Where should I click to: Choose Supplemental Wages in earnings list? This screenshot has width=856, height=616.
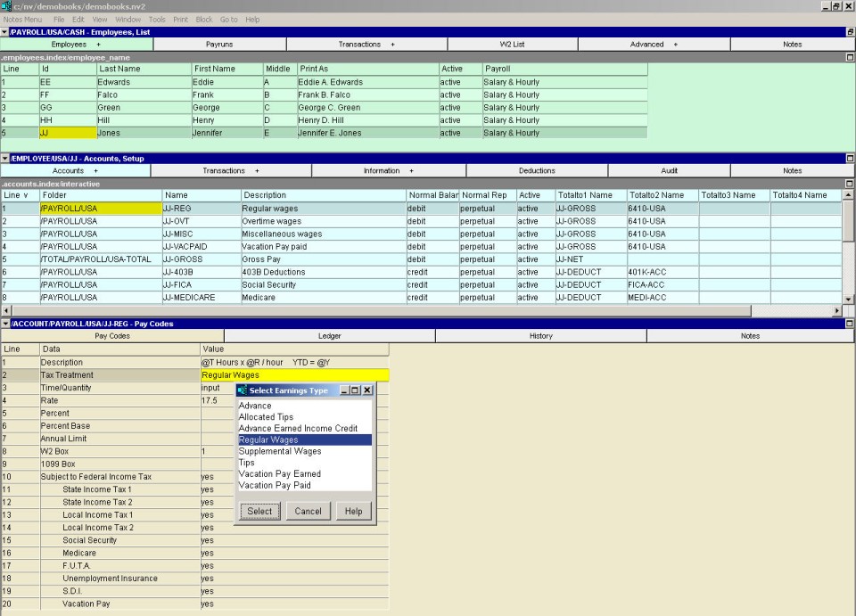[280, 451]
